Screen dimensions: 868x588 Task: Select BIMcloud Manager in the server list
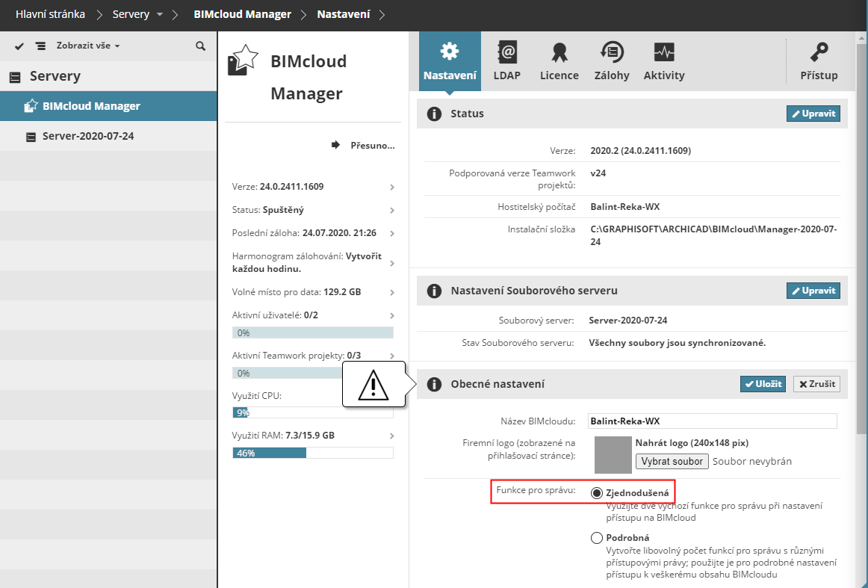coord(108,106)
